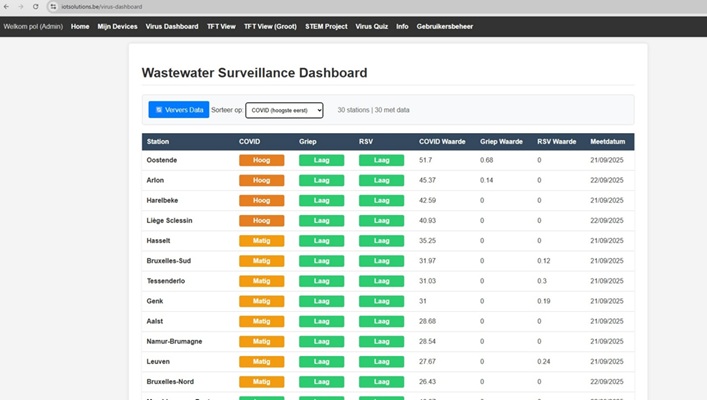Click the Matig COVID badge for Leuven
This screenshot has width=707, height=400.
[x=262, y=362]
